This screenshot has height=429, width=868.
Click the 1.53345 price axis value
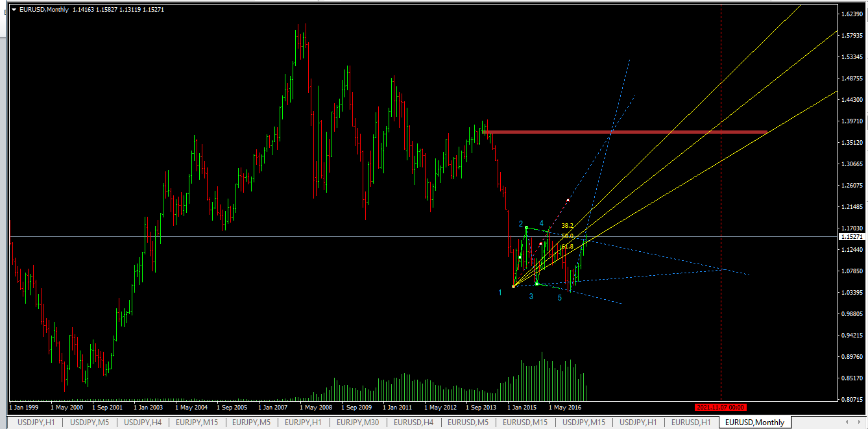coord(852,57)
